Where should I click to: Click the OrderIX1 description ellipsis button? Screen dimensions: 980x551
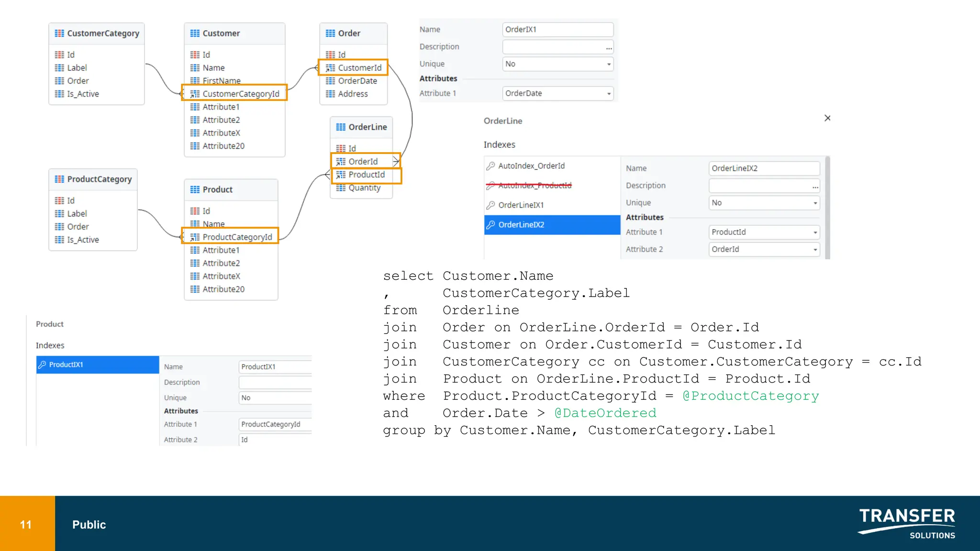tap(609, 47)
